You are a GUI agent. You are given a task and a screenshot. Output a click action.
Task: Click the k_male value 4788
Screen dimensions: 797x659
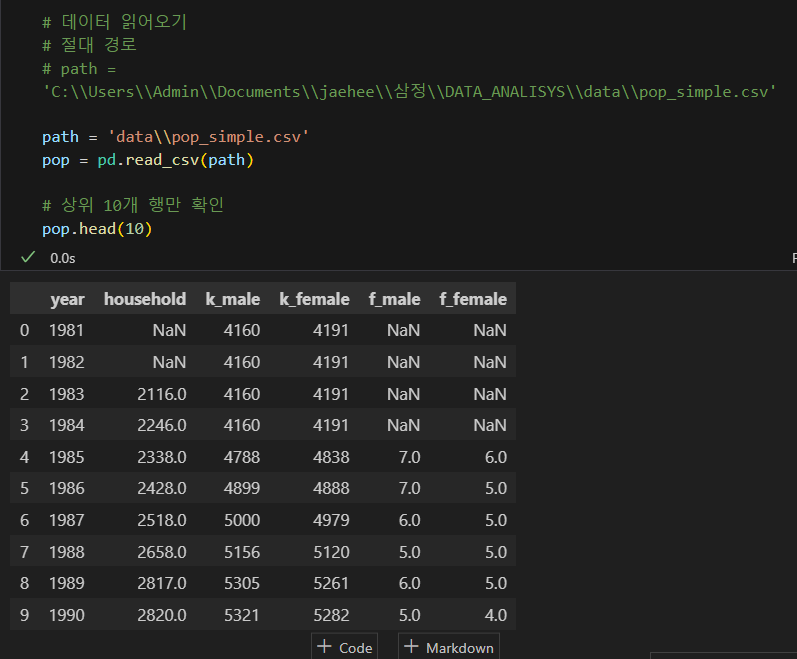tap(242, 457)
